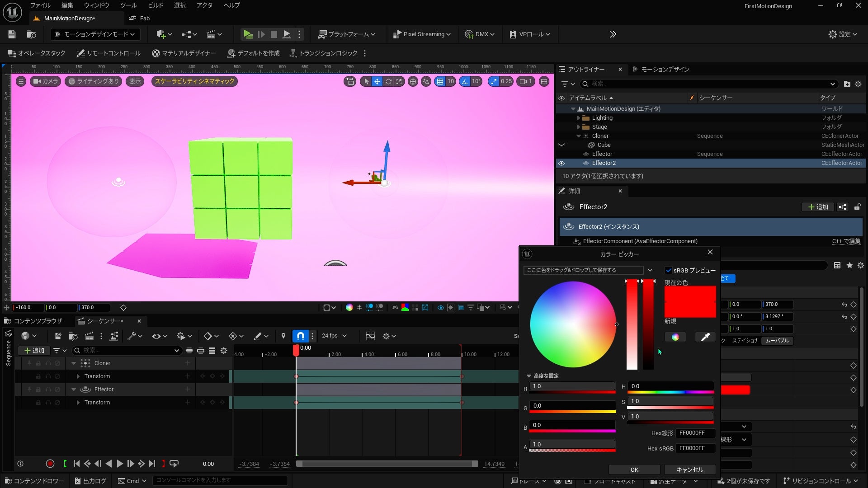Click the record button in sequencer
Screen dimensions: 868x488
[x=50, y=464]
